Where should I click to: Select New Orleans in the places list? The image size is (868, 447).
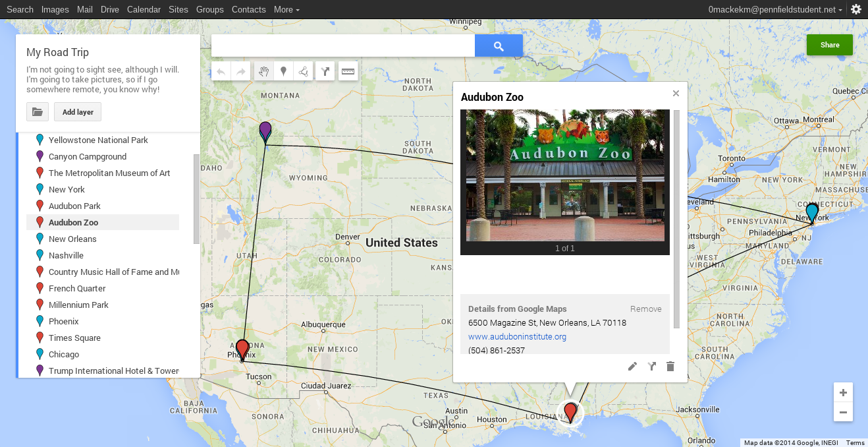pyautogui.click(x=72, y=239)
